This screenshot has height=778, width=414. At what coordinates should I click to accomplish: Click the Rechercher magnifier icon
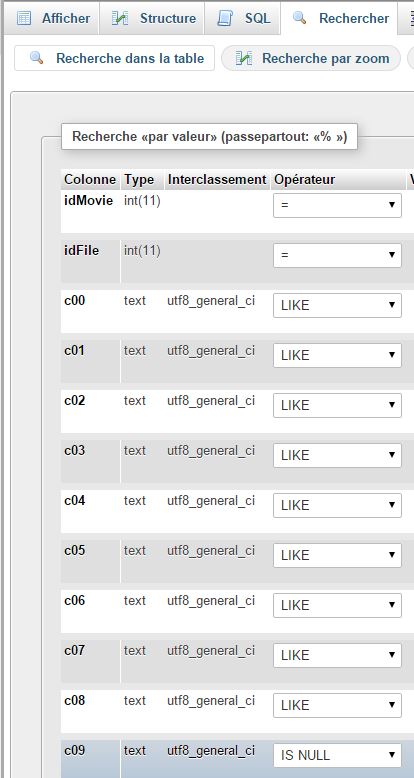[299, 18]
